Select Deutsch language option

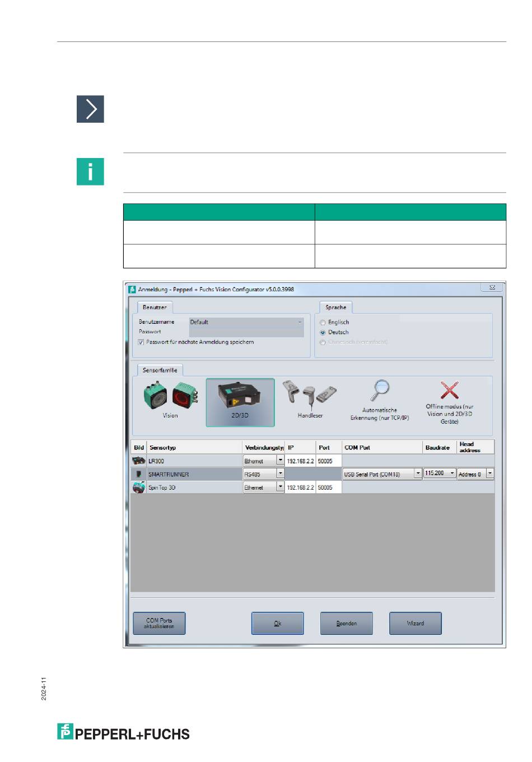[323, 332]
